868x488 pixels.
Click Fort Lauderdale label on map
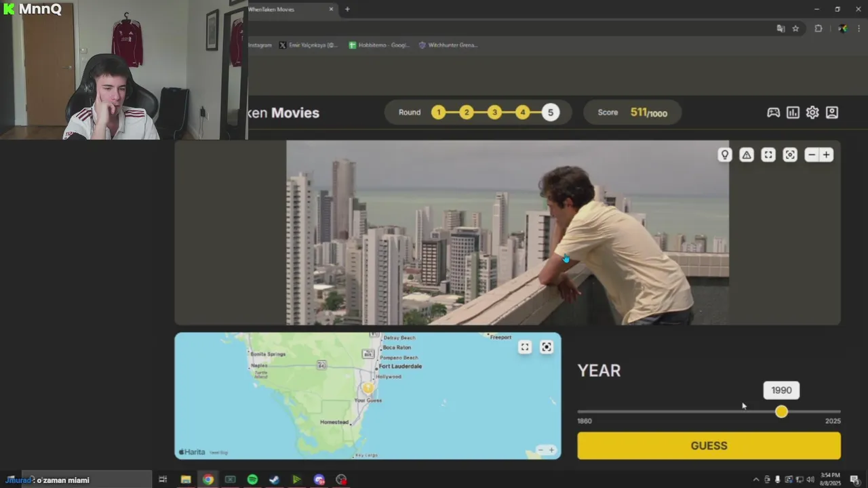[x=400, y=366]
